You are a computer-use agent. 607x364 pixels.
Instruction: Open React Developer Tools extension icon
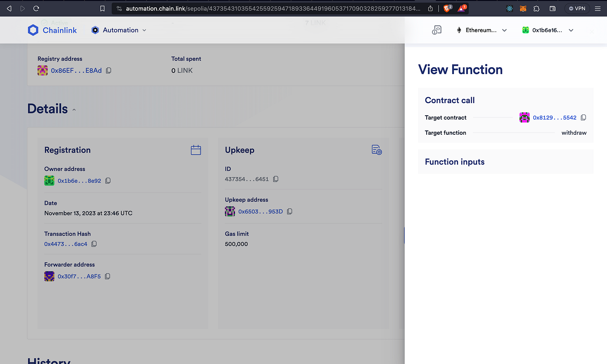[509, 8]
